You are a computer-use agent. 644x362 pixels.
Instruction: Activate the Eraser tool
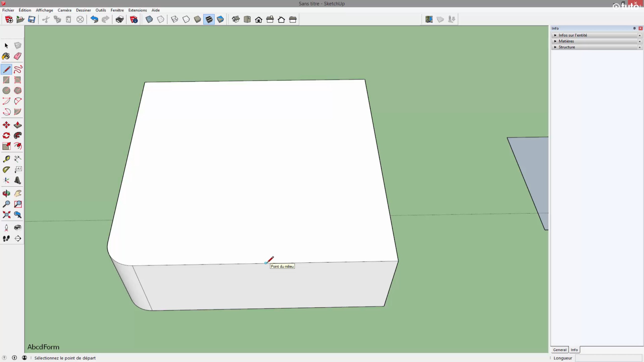[18, 56]
